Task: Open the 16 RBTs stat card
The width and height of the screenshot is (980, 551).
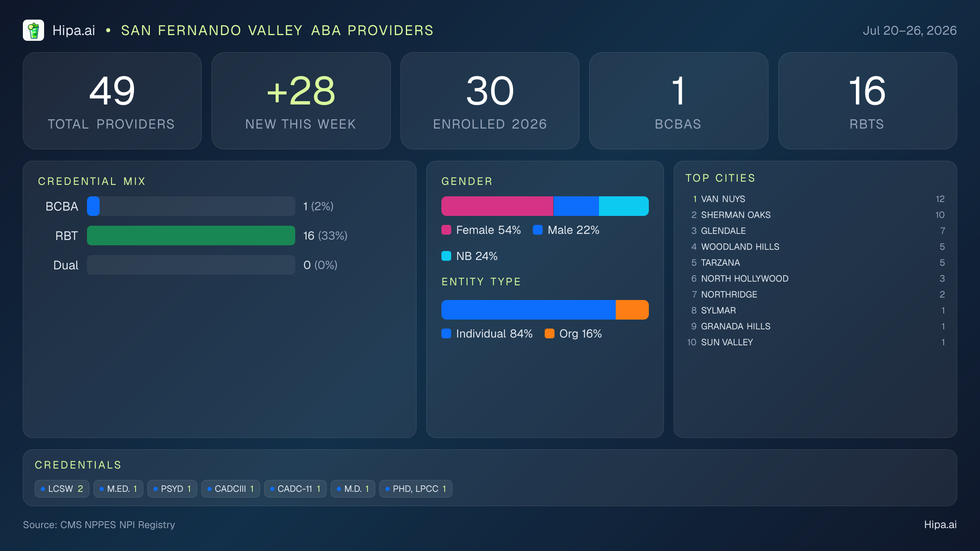Action: click(867, 101)
